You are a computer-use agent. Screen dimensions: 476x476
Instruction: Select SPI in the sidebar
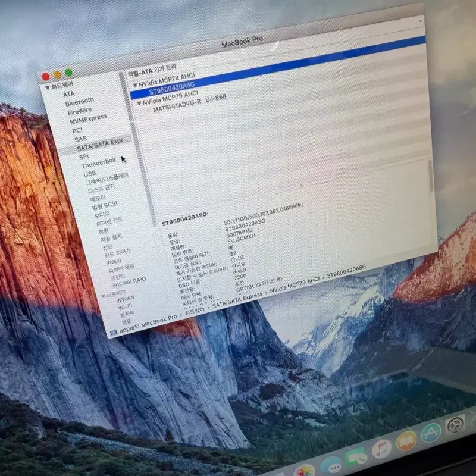point(84,156)
